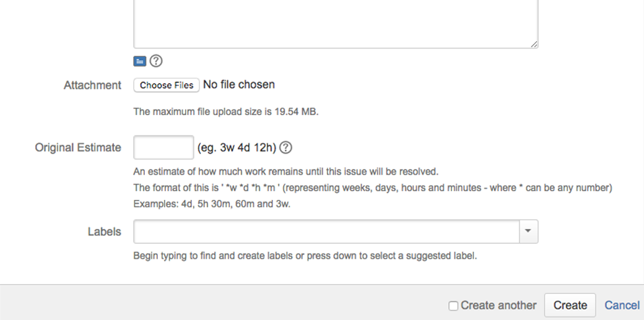Click the text area resize grip corner
This screenshot has height=320, width=644.
click(534, 44)
